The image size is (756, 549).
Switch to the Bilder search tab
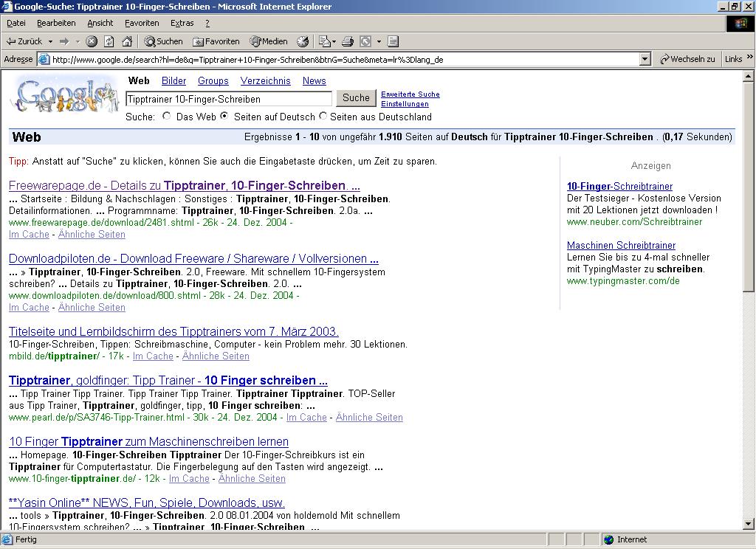tap(173, 81)
